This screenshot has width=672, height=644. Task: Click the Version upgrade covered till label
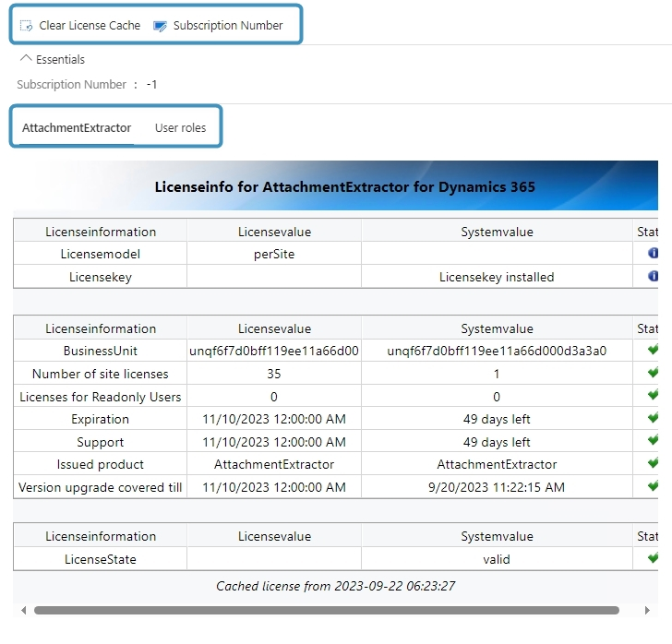(x=101, y=487)
